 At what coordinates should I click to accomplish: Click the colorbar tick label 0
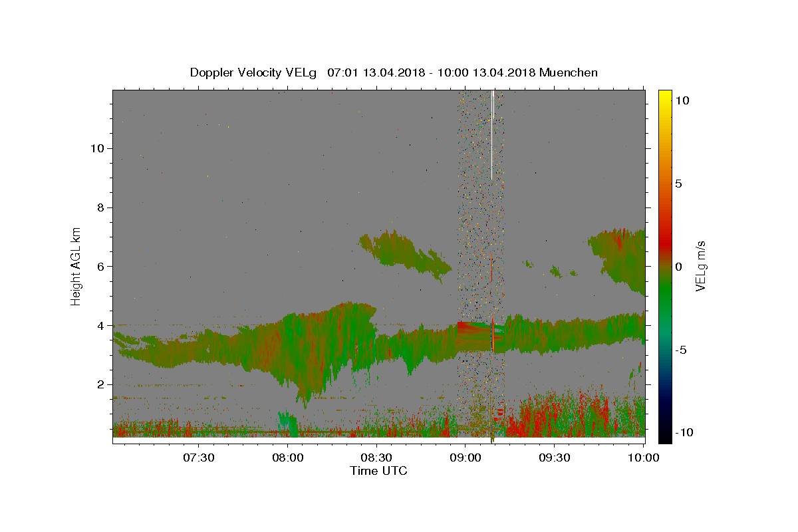tap(680, 267)
